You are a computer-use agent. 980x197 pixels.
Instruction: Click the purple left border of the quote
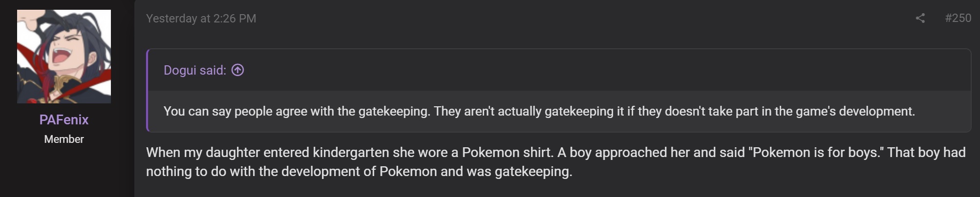coord(147,90)
